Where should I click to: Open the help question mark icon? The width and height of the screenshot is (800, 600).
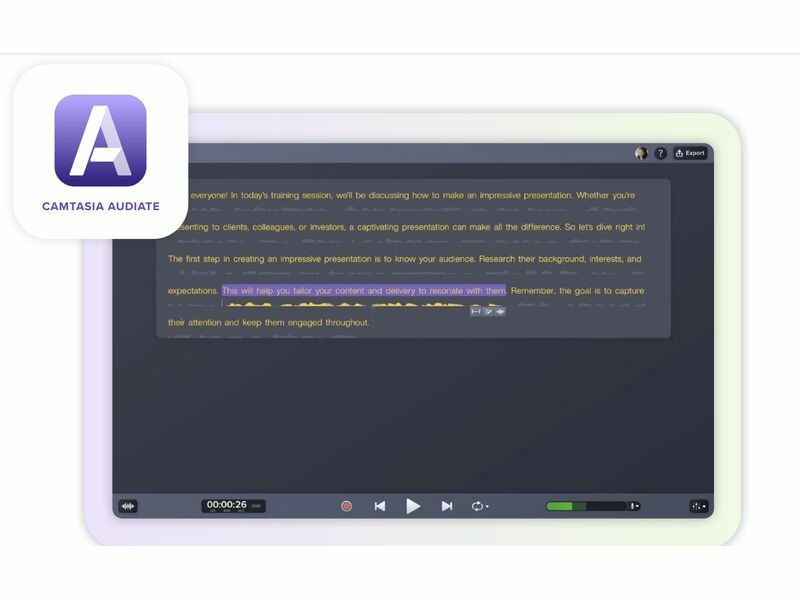(661, 153)
